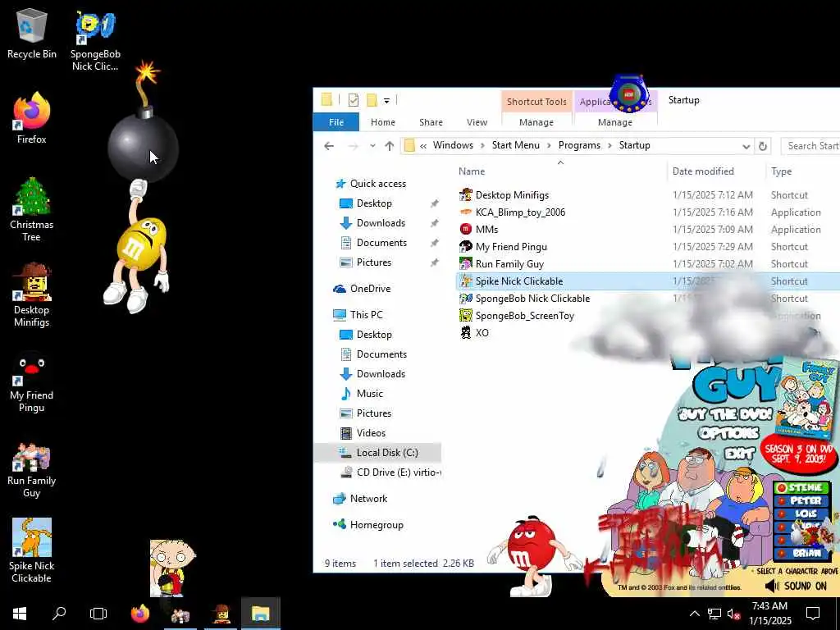Open My Friend Pingu desktop shortcut
Screen dimensions: 840x630
tap(32, 381)
